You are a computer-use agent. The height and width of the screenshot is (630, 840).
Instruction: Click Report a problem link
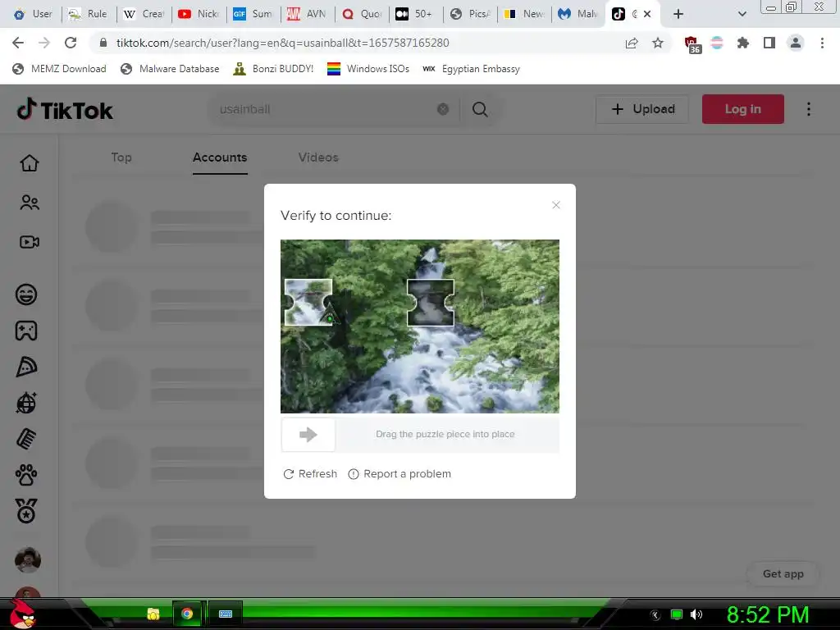click(399, 474)
